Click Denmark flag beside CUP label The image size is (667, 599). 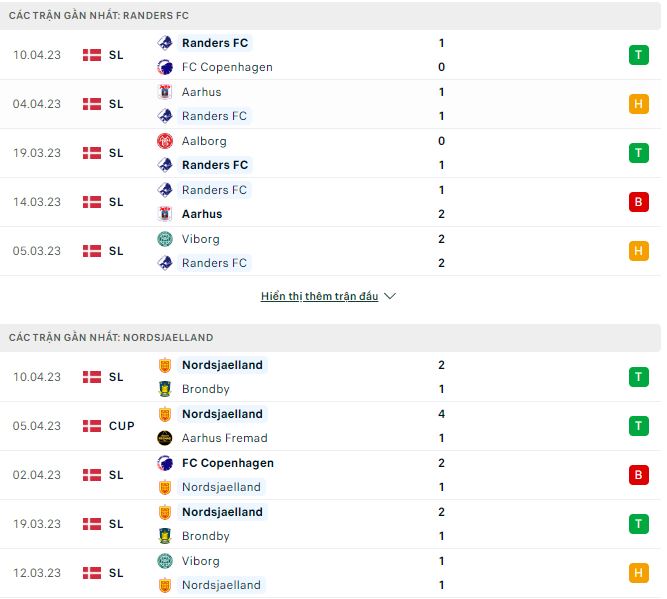[92, 426]
